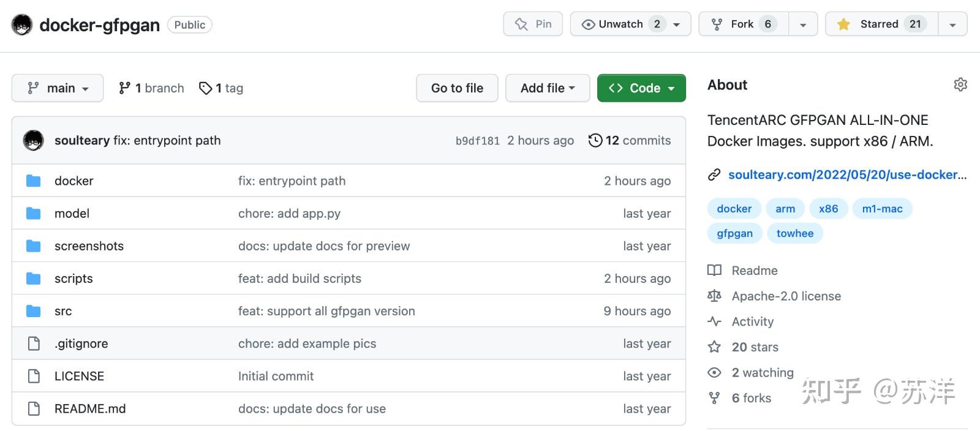Open About section settings gear
The height and width of the screenshot is (431, 980).
[x=960, y=84]
